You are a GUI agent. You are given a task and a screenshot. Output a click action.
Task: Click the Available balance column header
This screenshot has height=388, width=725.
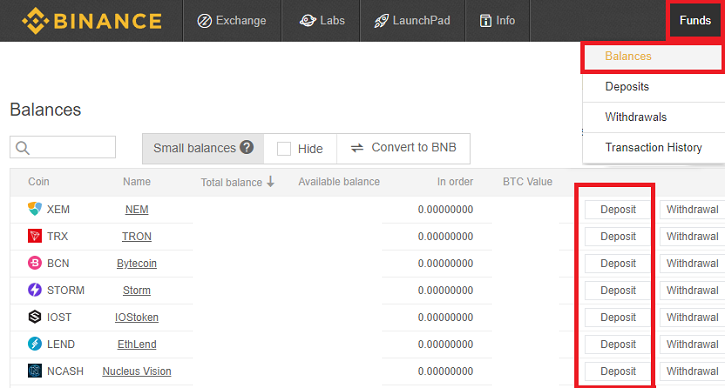point(339,182)
